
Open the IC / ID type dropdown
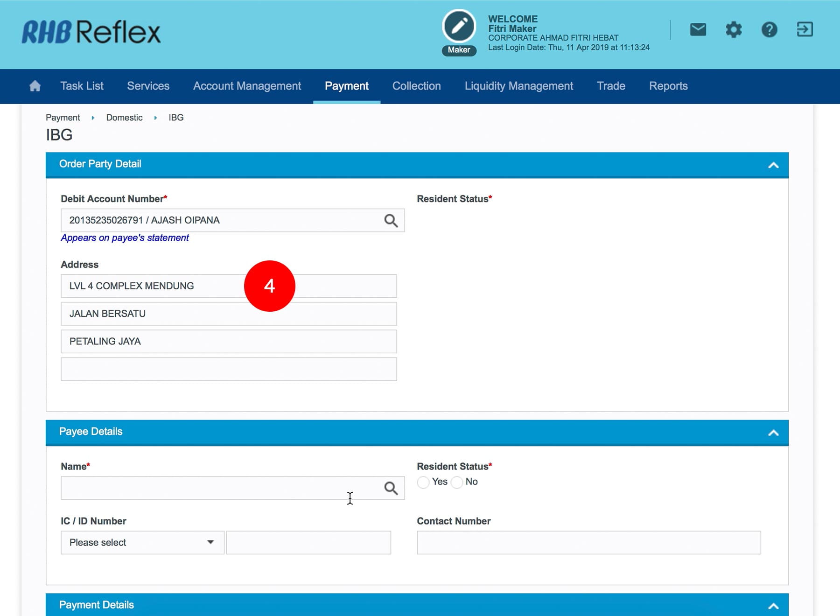pos(142,542)
